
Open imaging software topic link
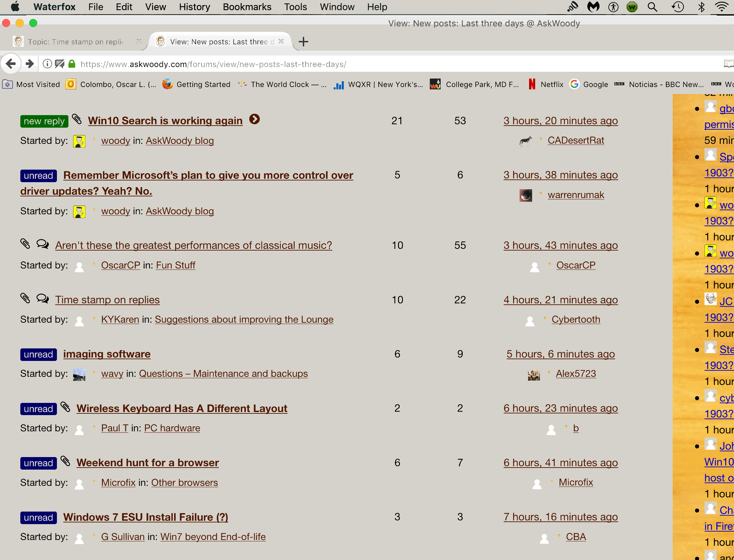(107, 354)
